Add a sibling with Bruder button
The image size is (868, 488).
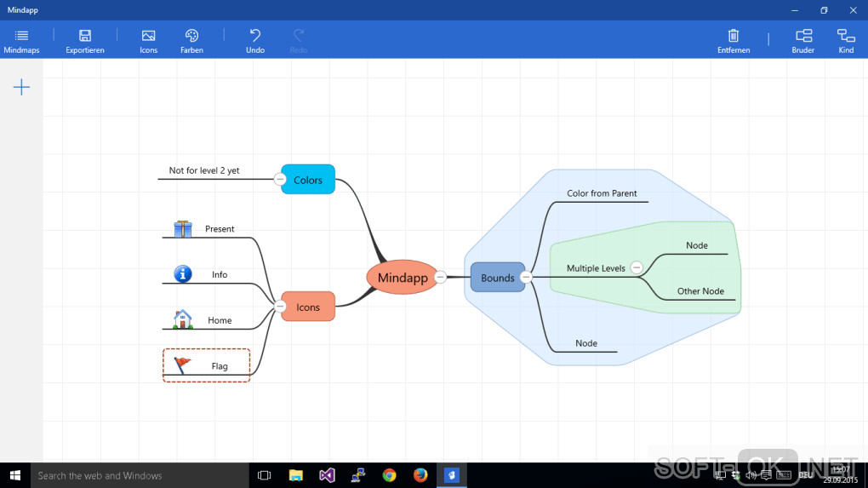coord(803,42)
